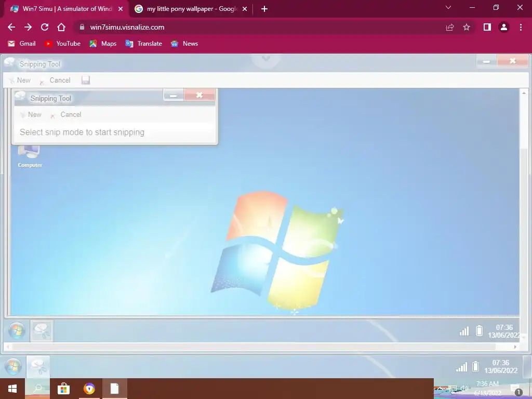The width and height of the screenshot is (532, 399).
Task: Click New in outer Snipping Tool toolbar
Action: coord(20,80)
